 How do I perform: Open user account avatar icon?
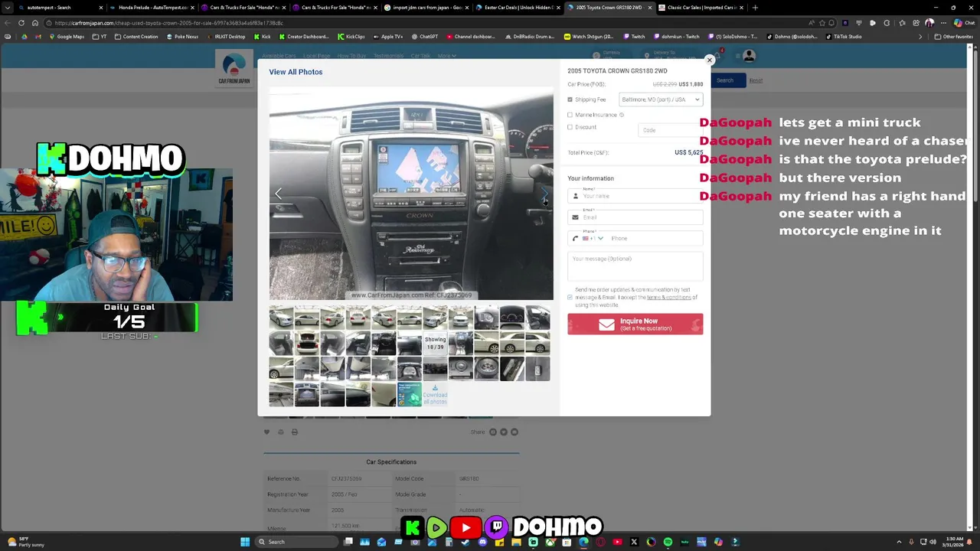click(749, 56)
